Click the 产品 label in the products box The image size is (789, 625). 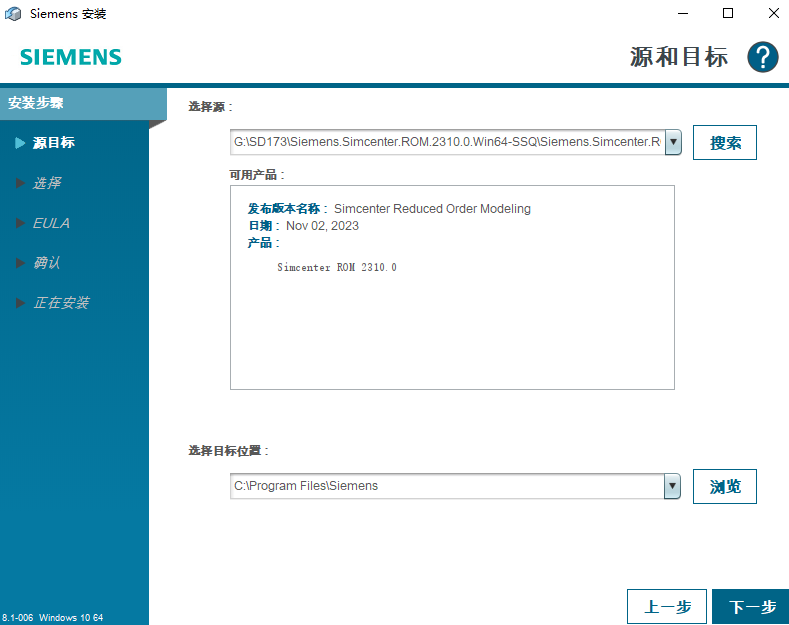tap(263, 243)
